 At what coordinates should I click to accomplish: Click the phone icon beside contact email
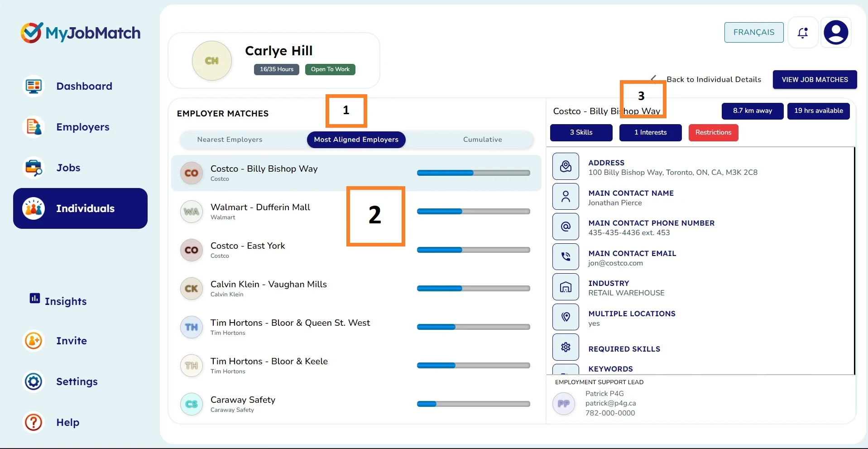point(566,257)
